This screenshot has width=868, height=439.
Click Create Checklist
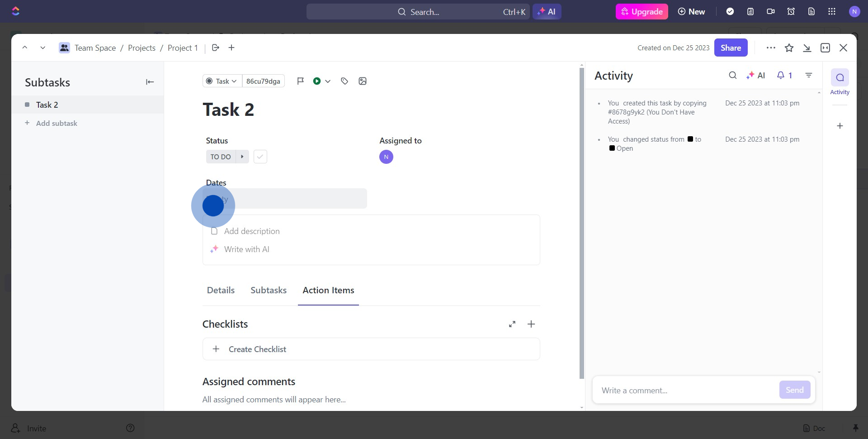[x=257, y=349]
